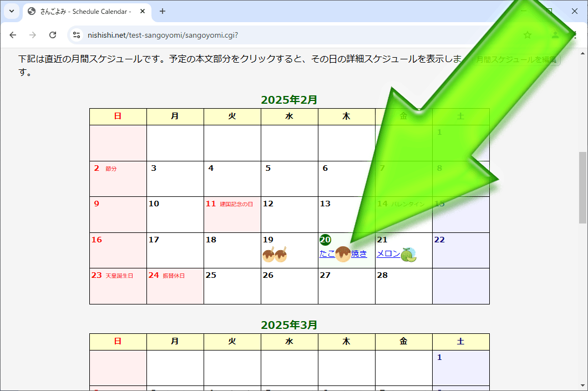Select the 天皇誕生日 holiday label on the 23rd
588x391 pixels.
point(119,276)
